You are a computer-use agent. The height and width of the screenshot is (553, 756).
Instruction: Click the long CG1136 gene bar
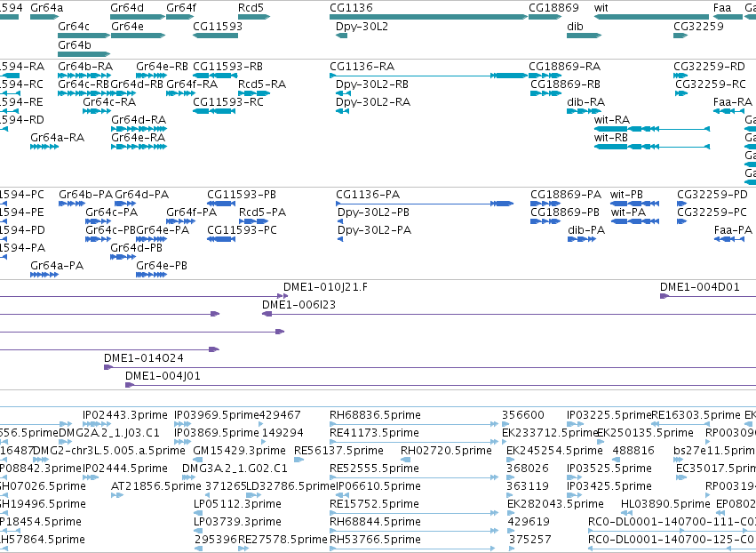pyautogui.click(x=428, y=18)
